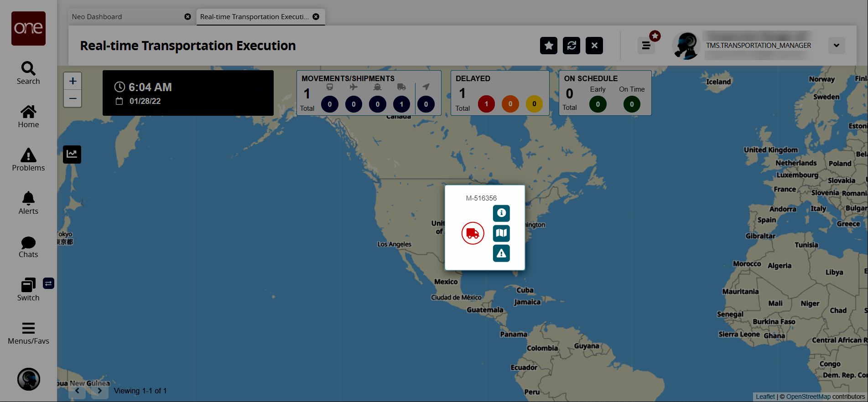Go to Home in sidebar
The height and width of the screenshot is (402, 868).
click(28, 117)
